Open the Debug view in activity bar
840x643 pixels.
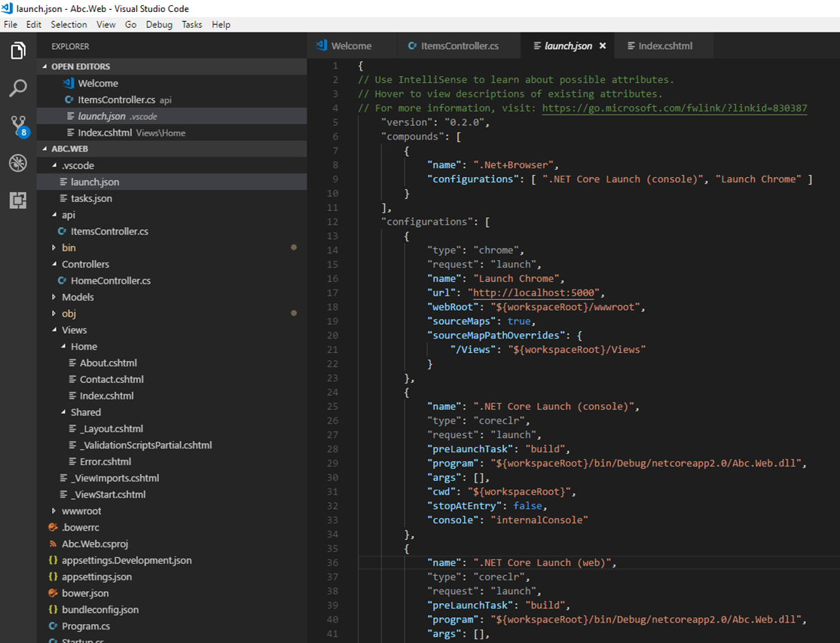point(18,163)
